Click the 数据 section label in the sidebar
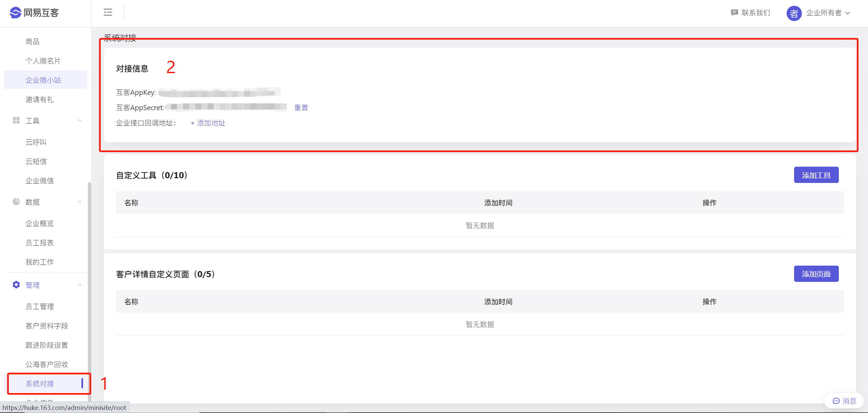This screenshot has height=413, width=868. pos(33,202)
